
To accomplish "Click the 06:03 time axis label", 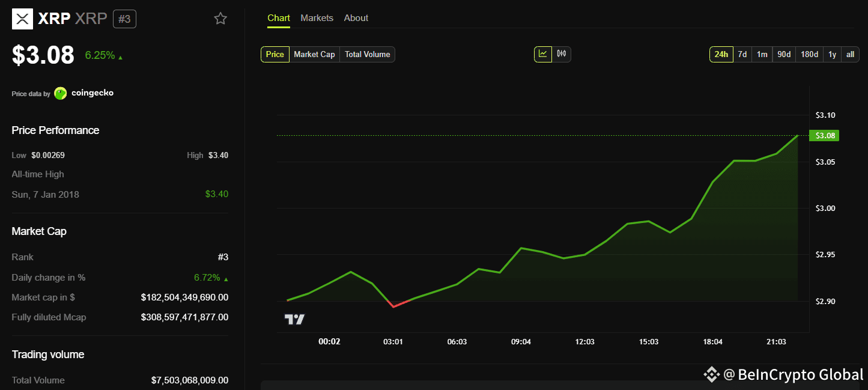I will click(457, 341).
